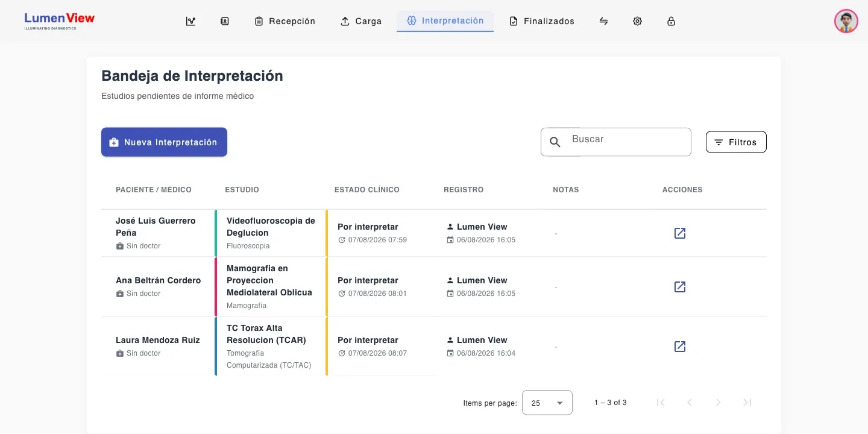Click the REGISTRO column header
This screenshot has height=434, width=868.
[464, 190]
